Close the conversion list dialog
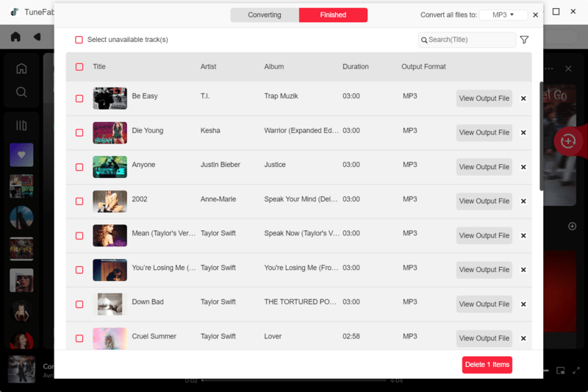The image size is (588, 392). 536,15
